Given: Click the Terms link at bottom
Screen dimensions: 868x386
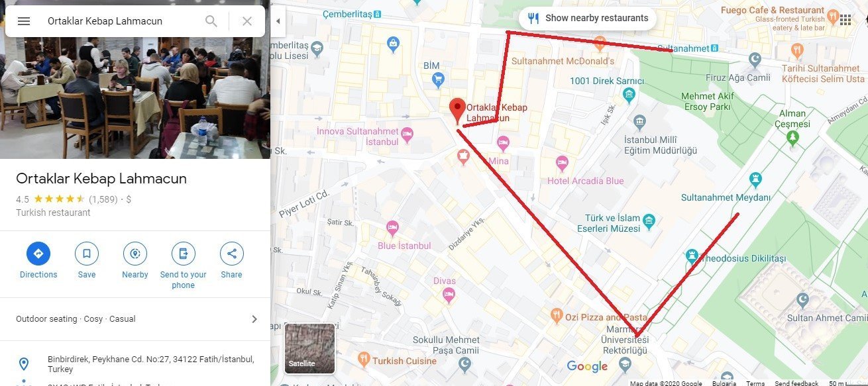Looking at the screenshot, I should [x=755, y=383].
